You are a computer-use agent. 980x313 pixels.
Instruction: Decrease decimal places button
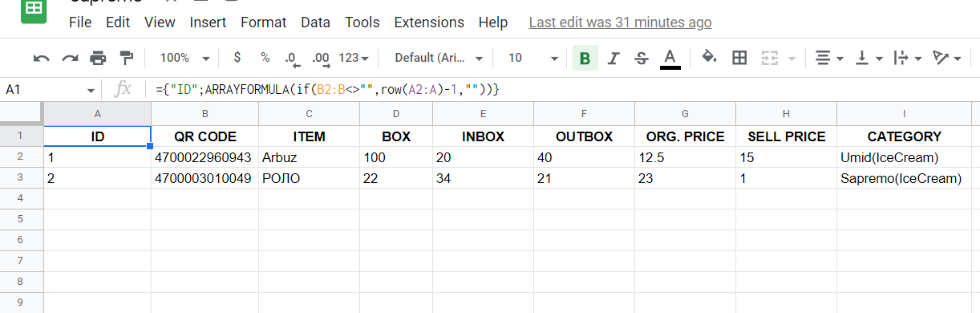[x=291, y=58]
